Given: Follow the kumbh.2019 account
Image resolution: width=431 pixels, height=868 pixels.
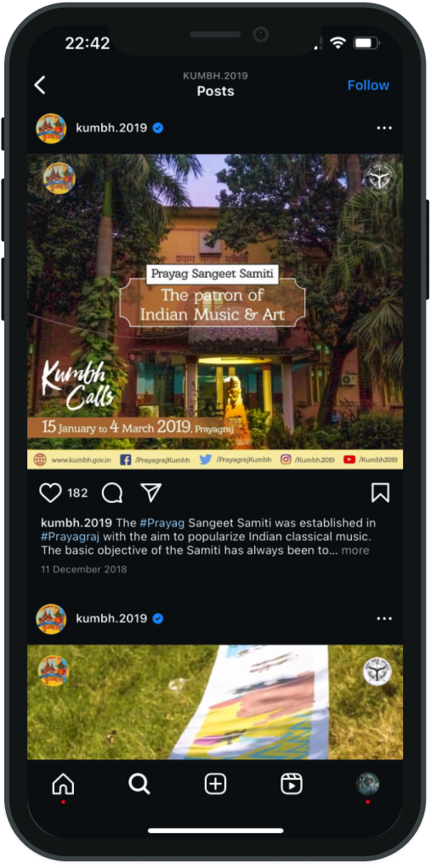Looking at the screenshot, I should [368, 85].
